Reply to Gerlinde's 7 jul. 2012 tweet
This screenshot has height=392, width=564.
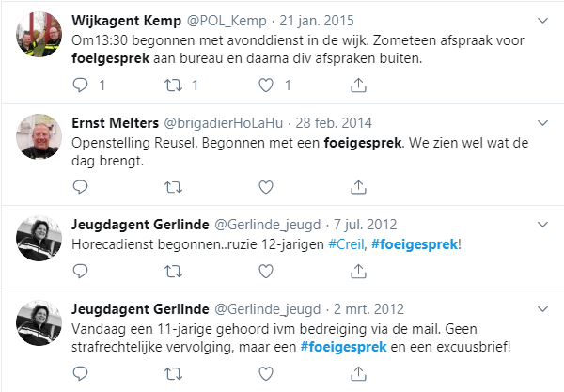click(x=80, y=271)
